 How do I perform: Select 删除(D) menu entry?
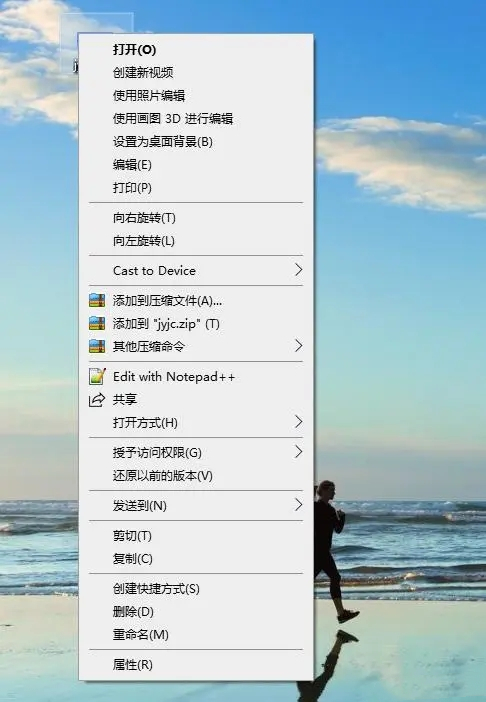click(x=133, y=612)
